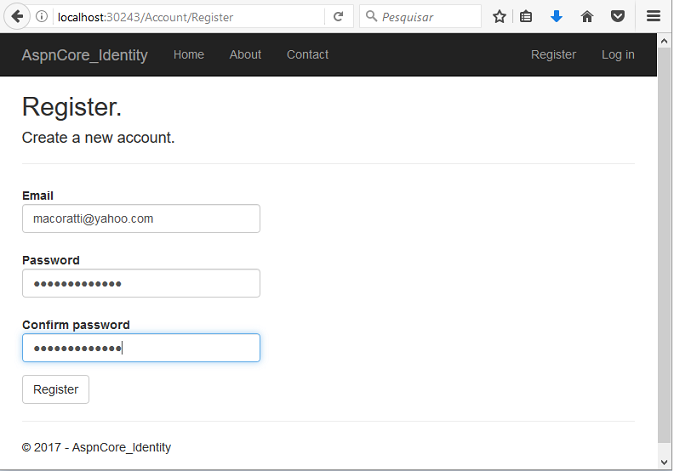Select Register link in the navbar

[553, 55]
